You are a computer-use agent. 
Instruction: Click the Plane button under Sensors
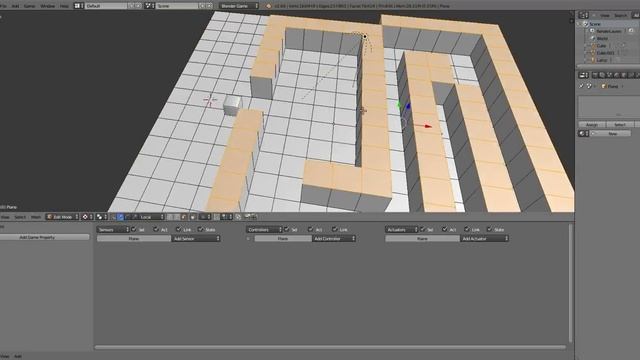coord(134,239)
